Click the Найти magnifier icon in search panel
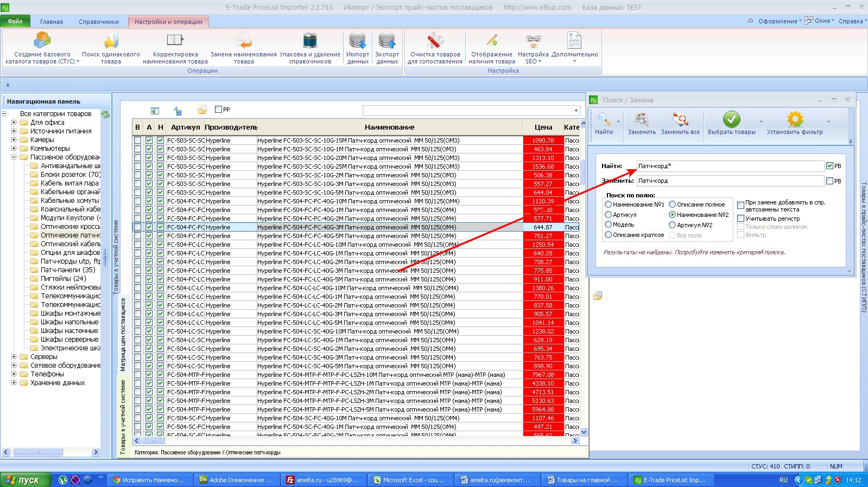Screen dimensions: 868x487 point(604,119)
